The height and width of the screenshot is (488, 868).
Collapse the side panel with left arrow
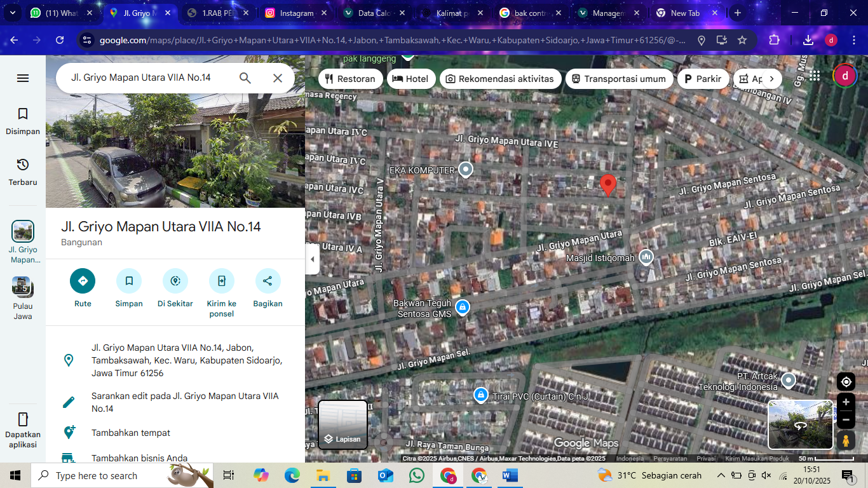pyautogui.click(x=311, y=259)
